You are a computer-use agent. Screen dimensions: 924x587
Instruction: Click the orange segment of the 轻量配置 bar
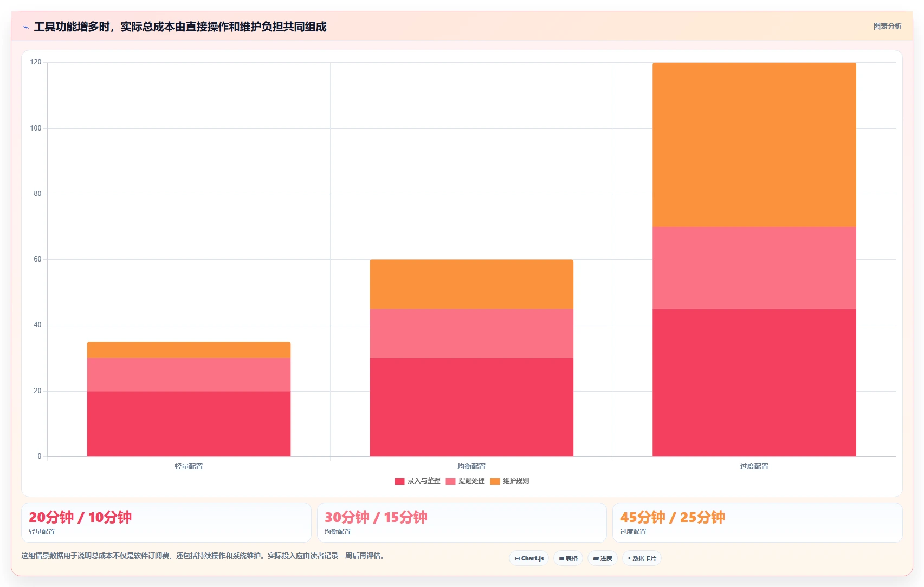(x=189, y=350)
